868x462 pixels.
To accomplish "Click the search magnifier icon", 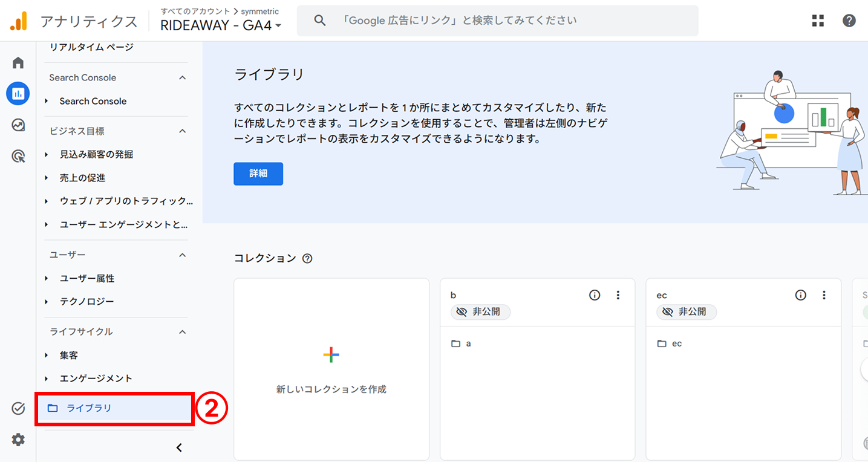I will click(320, 21).
